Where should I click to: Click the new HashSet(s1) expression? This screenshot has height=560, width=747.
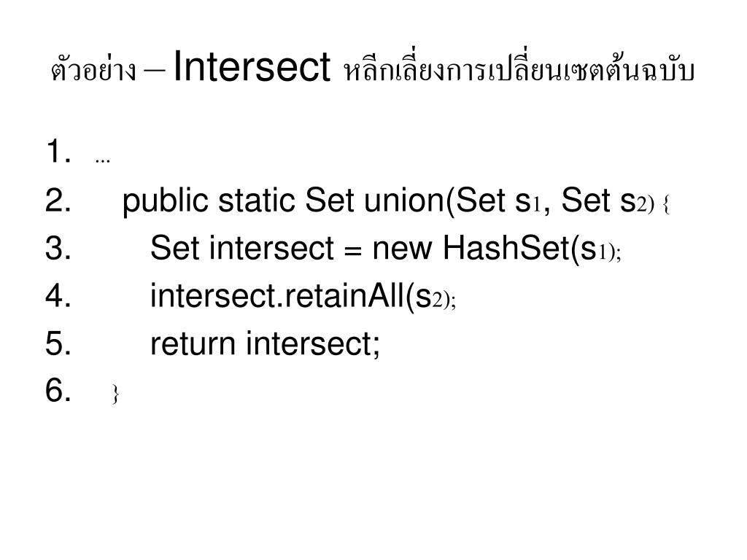496,248
